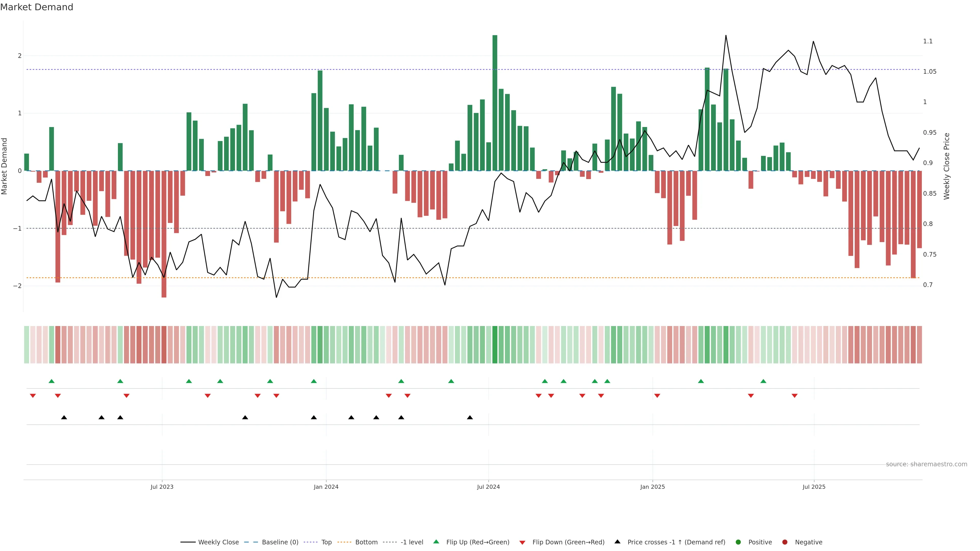Toggle the -1 level legend entry
980x551 pixels.
412,542
